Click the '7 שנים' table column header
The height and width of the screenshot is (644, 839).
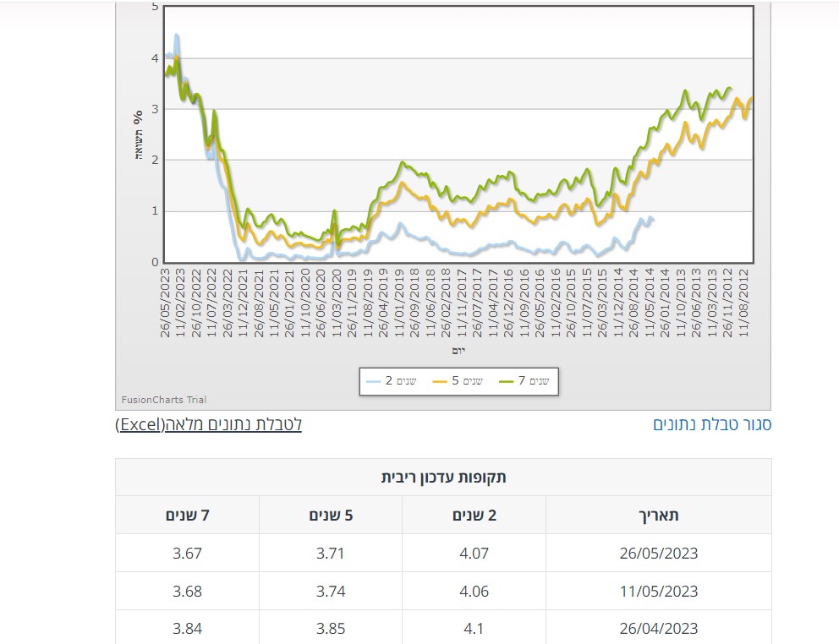[x=187, y=515]
